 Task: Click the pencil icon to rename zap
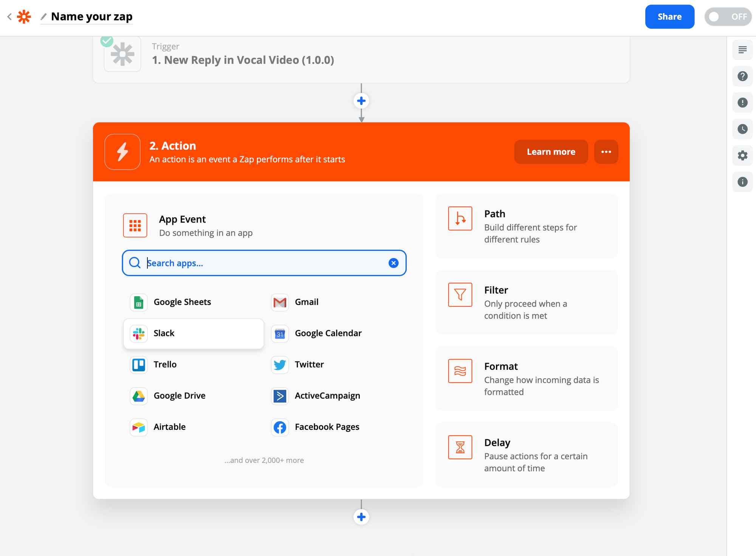(44, 17)
